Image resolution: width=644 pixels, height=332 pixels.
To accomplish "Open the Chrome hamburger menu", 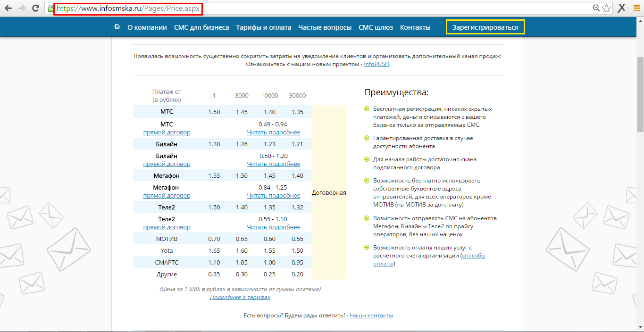I will click(x=636, y=8).
